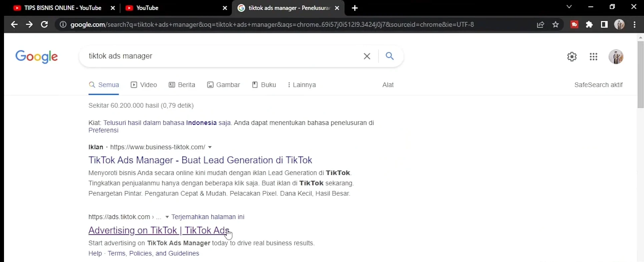
Task: Open the tab search dropdown arrow
Action: (569, 7)
